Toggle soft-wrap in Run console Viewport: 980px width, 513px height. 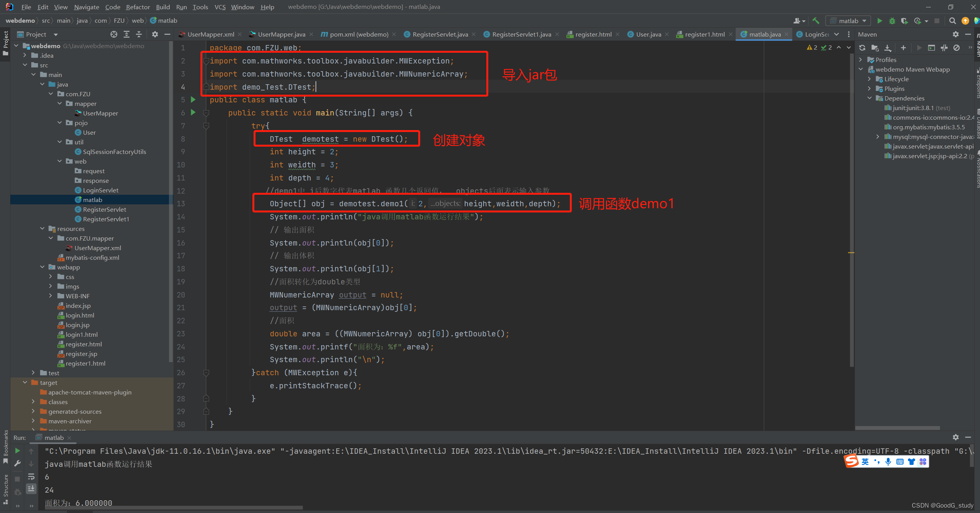(31, 476)
